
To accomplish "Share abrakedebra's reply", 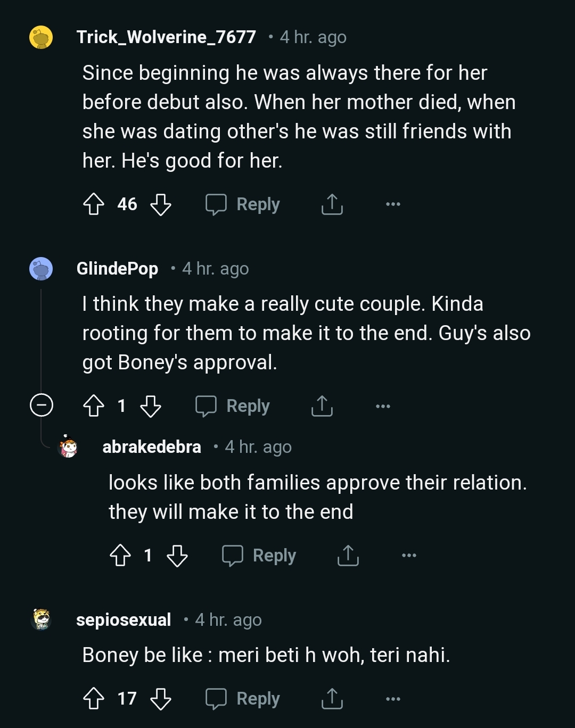I will click(348, 556).
